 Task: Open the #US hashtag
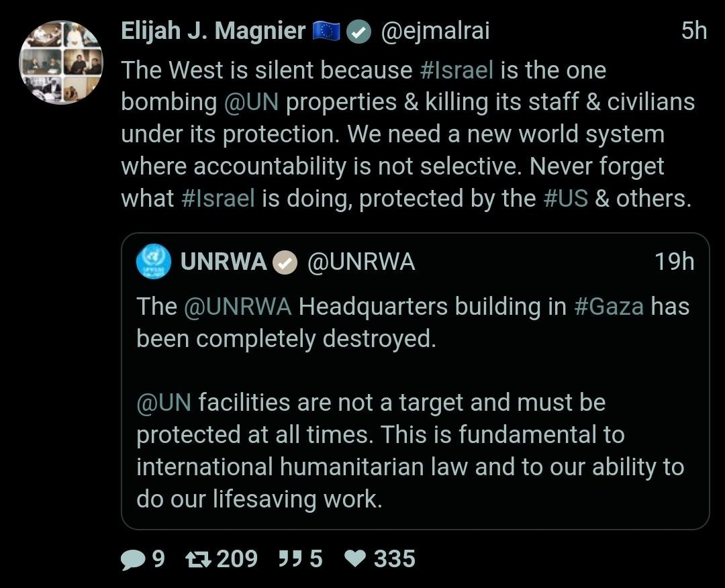(x=565, y=199)
